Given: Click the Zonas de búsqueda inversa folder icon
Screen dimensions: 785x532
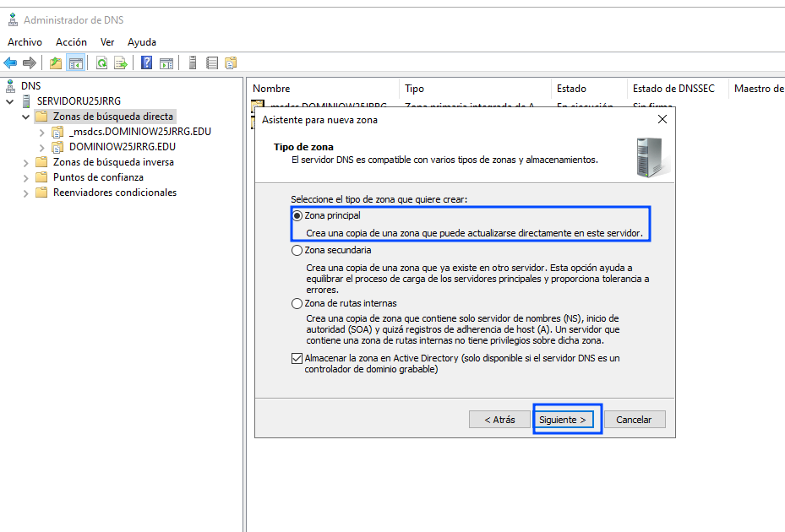Looking at the screenshot, I should pyautogui.click(x=41, y=162).
